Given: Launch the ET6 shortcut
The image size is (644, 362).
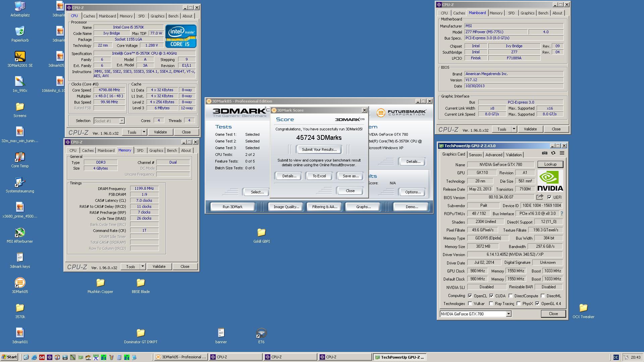Looking at the screenshot, I should [x=261, y=336].
